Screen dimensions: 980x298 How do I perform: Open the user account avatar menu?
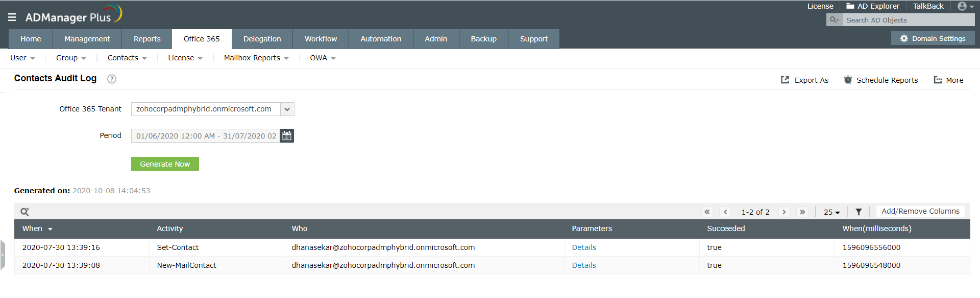pos(966,6)
